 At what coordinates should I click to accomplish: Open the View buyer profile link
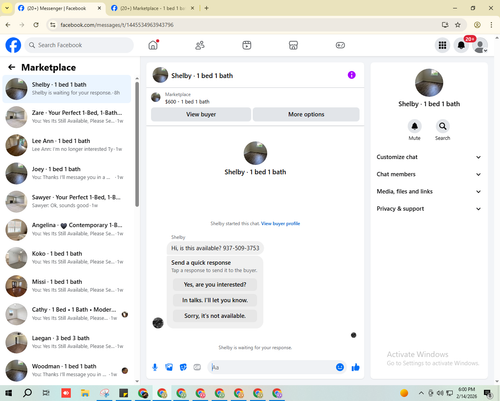280,224
